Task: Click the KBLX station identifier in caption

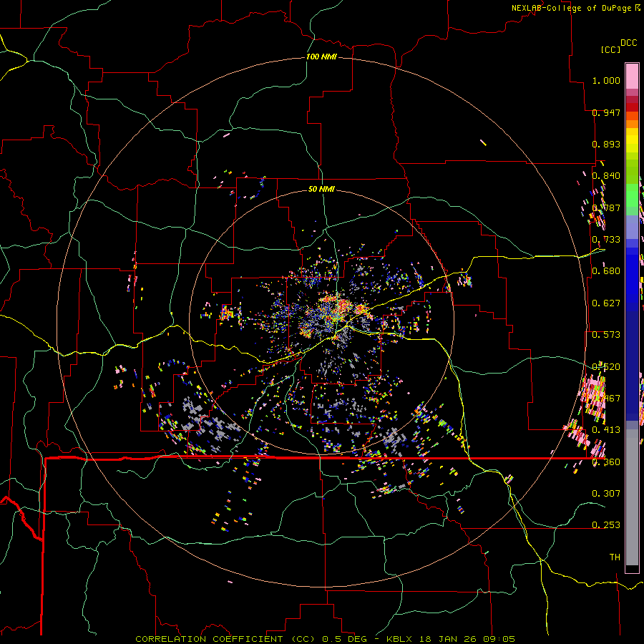Action: click(x=401, y=639)
